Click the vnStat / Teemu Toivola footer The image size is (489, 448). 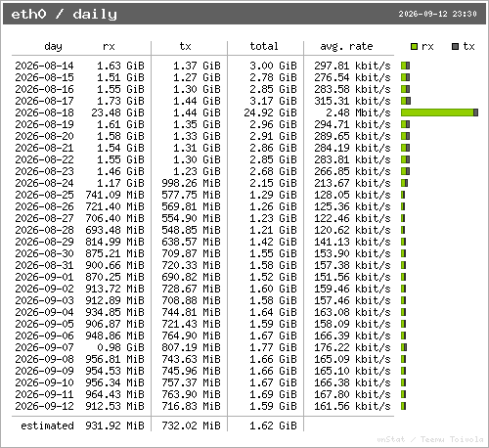click(x=430, y=439)
